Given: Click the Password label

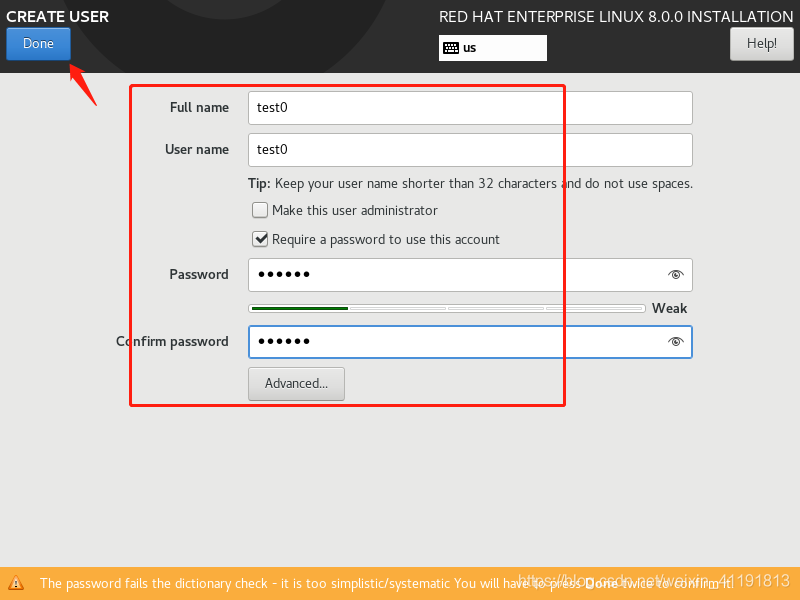Looking at the screenshot, I should click(198, 274).
